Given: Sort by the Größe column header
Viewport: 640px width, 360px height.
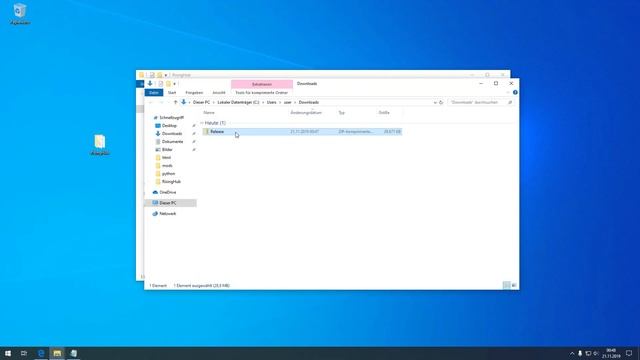Looking at the screenshot, I should (x=384, y=113).
